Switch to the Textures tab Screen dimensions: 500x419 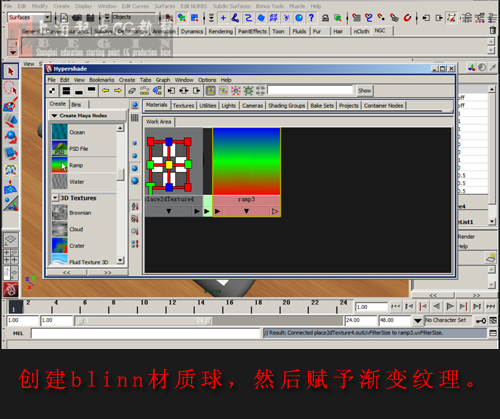(x=183, y=106)
